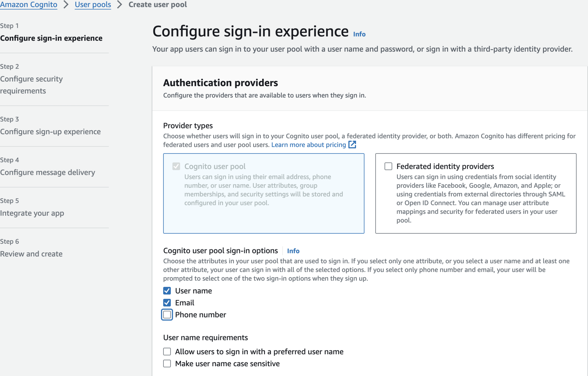Navigate to User pools breadcrumb
The height and width of the screenshot is (376, 588).
tap(93, 4)
